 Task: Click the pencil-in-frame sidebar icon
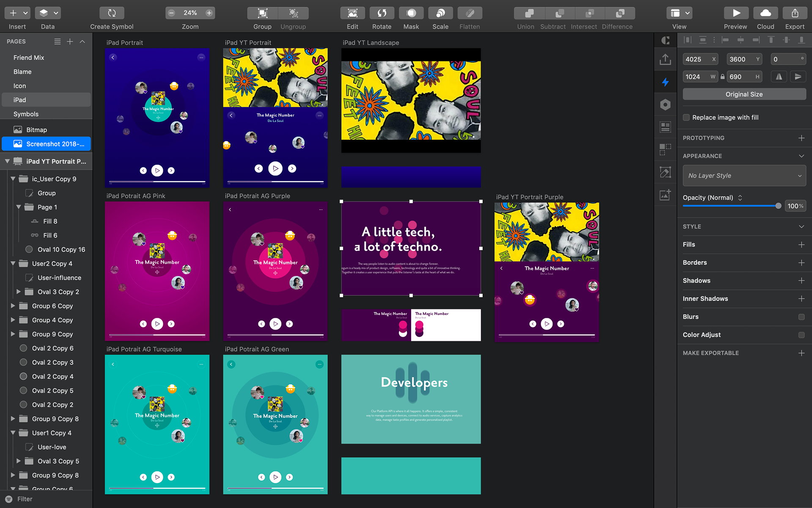pyautogui.click(x=665, y=172)
